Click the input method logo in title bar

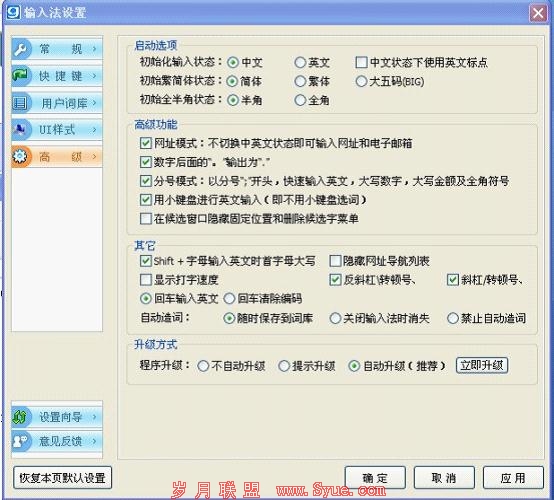point(13,13)
